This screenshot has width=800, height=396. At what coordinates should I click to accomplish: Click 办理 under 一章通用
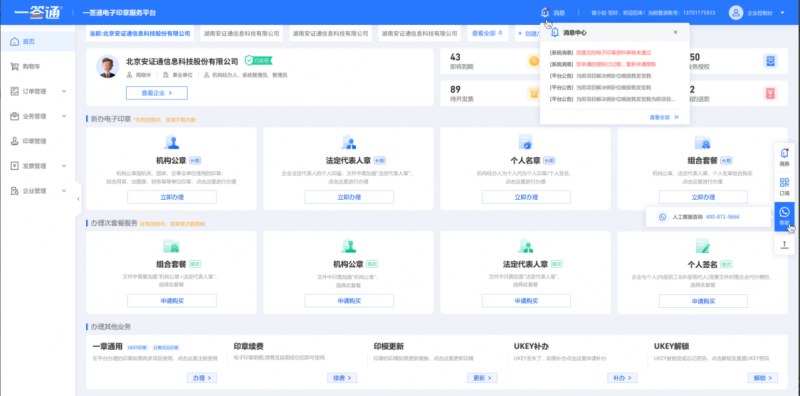tap(202, 378)
